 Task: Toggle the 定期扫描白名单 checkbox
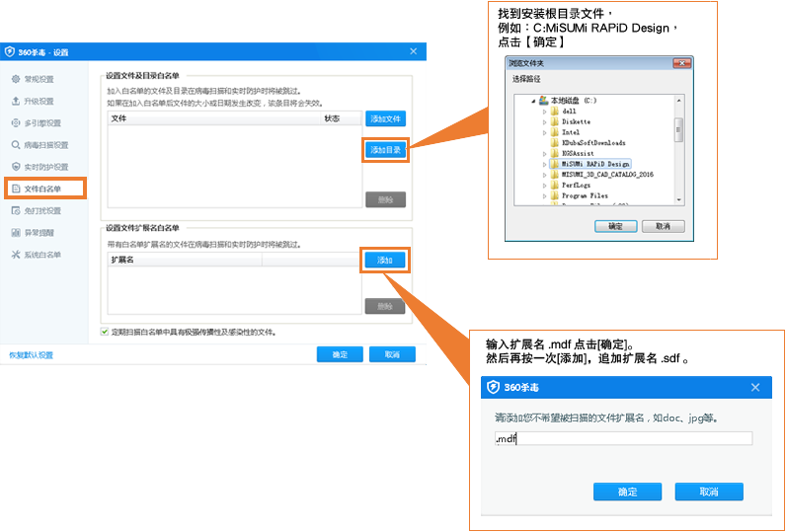(105, 332)
